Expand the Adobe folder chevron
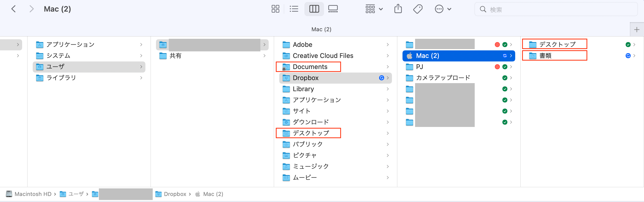This screenshot has width=644, height=202. click(388, 45)
